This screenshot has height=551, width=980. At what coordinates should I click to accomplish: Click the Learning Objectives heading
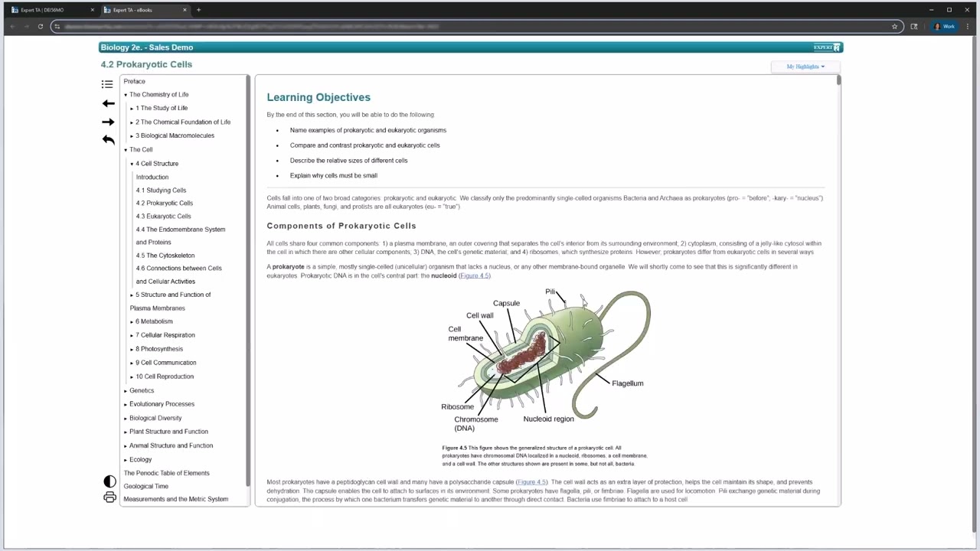(318, 97)
